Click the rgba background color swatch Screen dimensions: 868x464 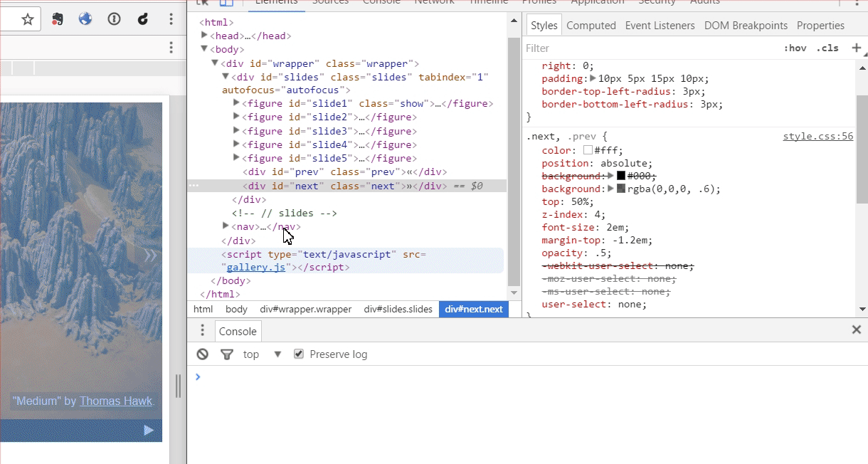(x=621, y=189)
